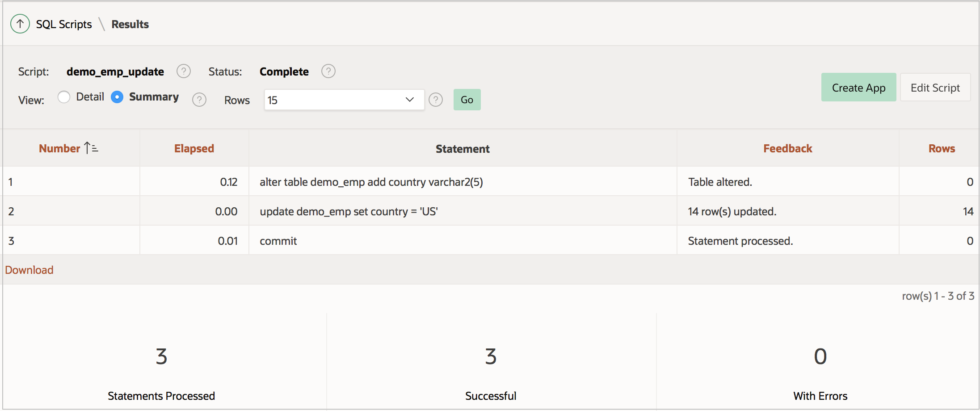This screenshot has width=980, height=411.
Task: Click the alter table demo_emp statement cell
Action: [x=371, y=182]
